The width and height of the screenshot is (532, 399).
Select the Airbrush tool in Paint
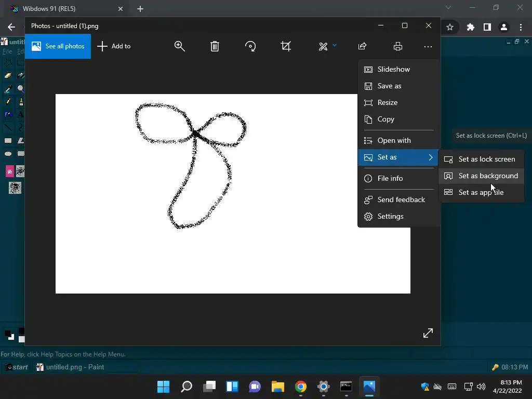tap(8, 114)
